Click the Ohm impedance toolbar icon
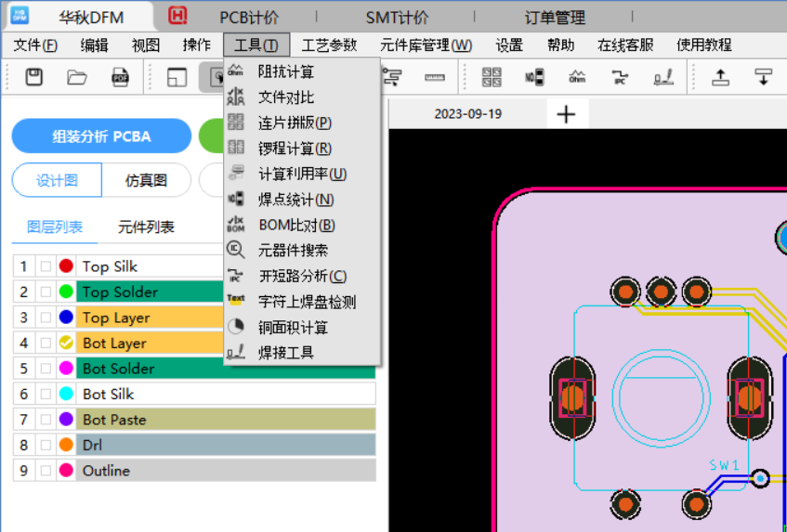The image size is (787, 532). coord(577,77)
